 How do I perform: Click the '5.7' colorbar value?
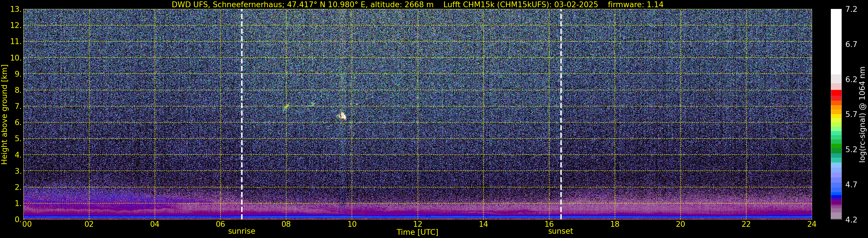[x=851, y=115]
